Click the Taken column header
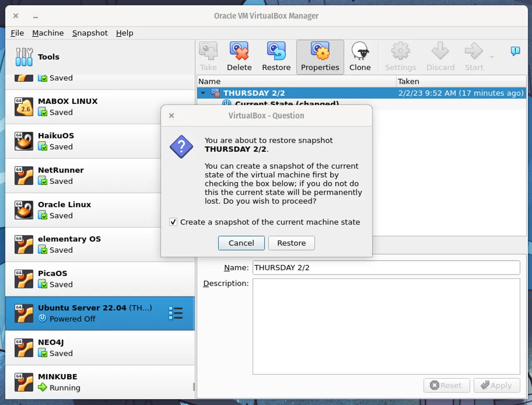Screen dimensions: 532x405 coord(461,81)
